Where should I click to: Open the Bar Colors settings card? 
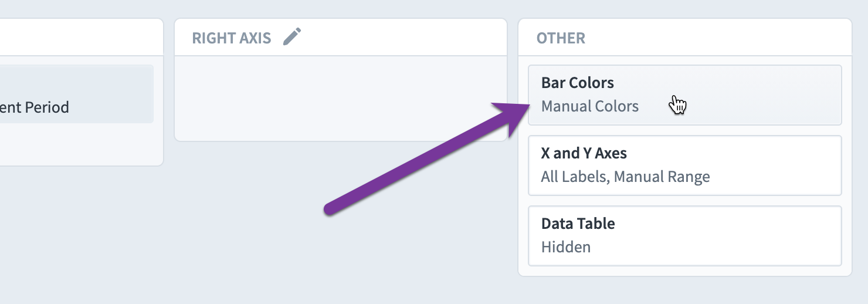tap(685, 95)
